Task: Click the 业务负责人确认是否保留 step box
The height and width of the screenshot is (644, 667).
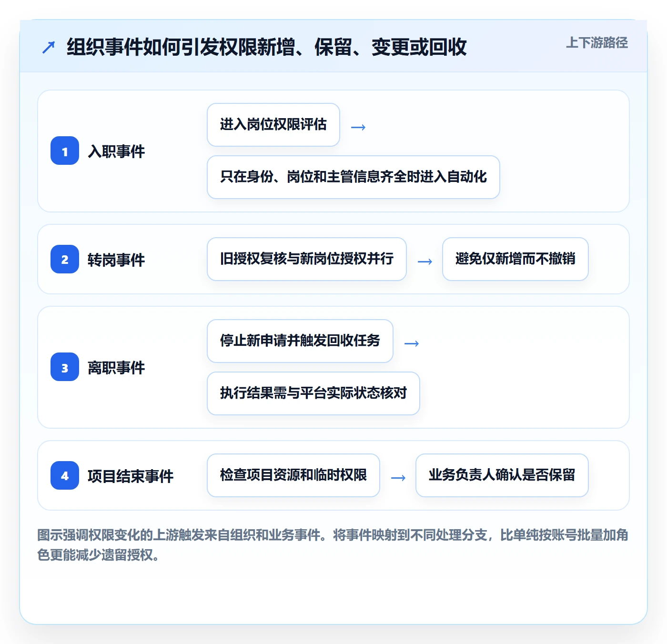Action: pos(502,475)
